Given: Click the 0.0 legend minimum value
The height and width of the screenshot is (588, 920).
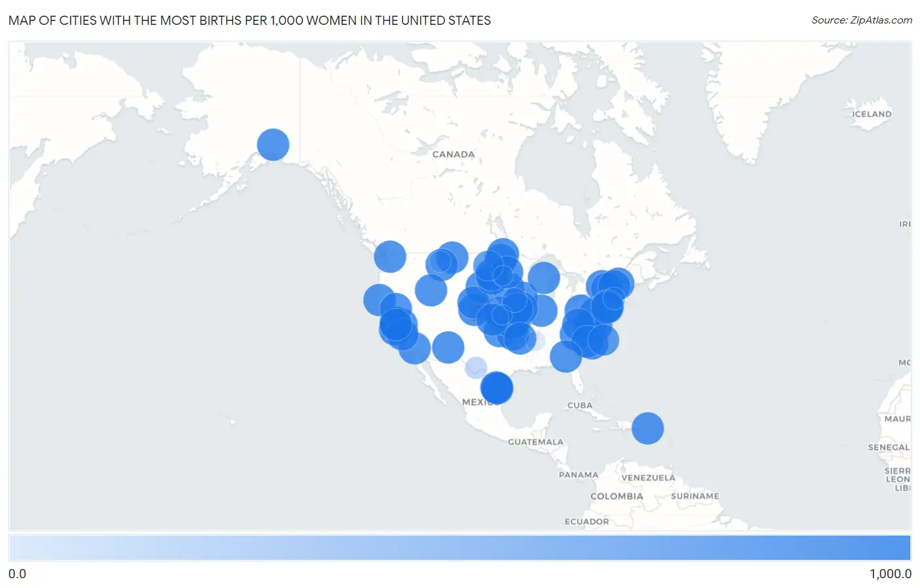Looking at the screenshot, I should point(17,574).
